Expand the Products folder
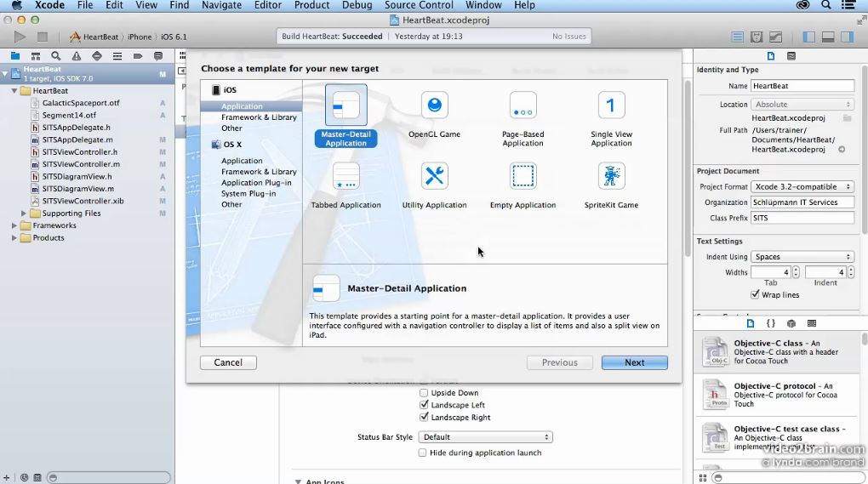This screenshot has width=868, height=484. click(14, 238)
